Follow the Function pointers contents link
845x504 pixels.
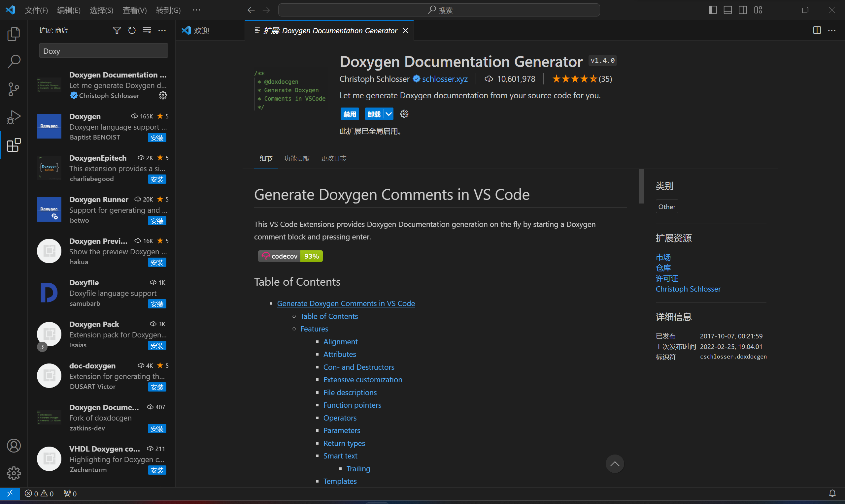click(352, 405)
